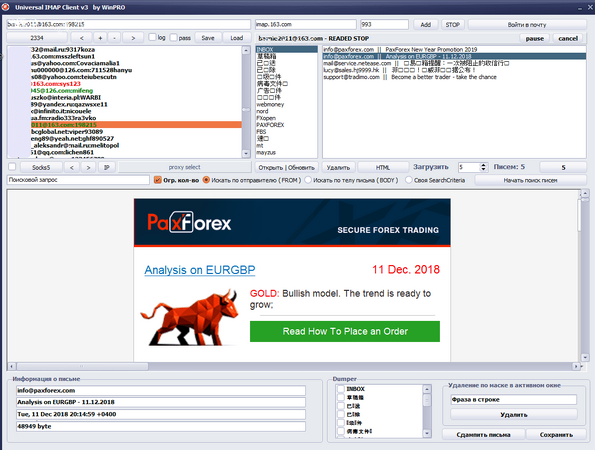Click the search query input field
Viewport: 595px width, 450px height.
coord(78,180)
